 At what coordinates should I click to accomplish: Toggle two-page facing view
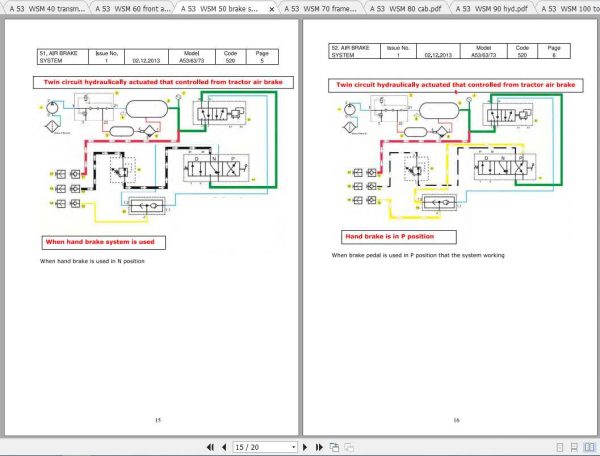pyautogui.click(x=590, y=447)
